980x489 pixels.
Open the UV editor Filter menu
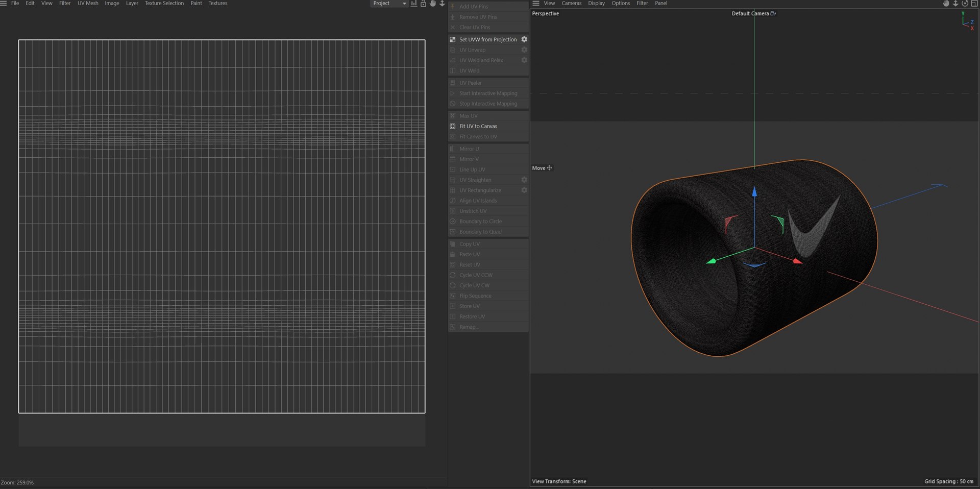coord(65,3)
